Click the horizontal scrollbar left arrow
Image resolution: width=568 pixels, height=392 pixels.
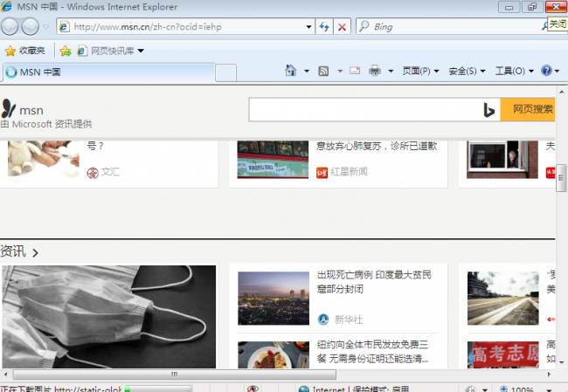pyautogui.click(x=5, y=374)
